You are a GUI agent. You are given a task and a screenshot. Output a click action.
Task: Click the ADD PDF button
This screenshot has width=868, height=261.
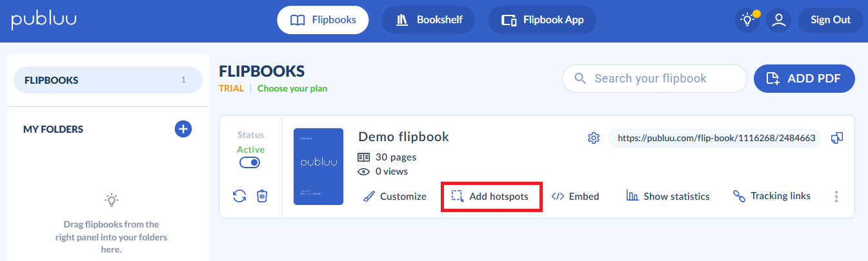point(804,79)
